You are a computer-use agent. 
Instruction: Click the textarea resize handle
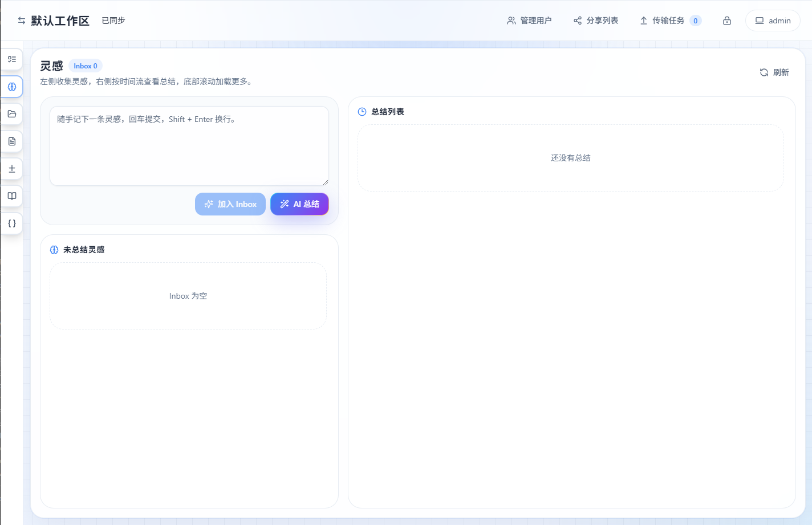click(326, 182)
